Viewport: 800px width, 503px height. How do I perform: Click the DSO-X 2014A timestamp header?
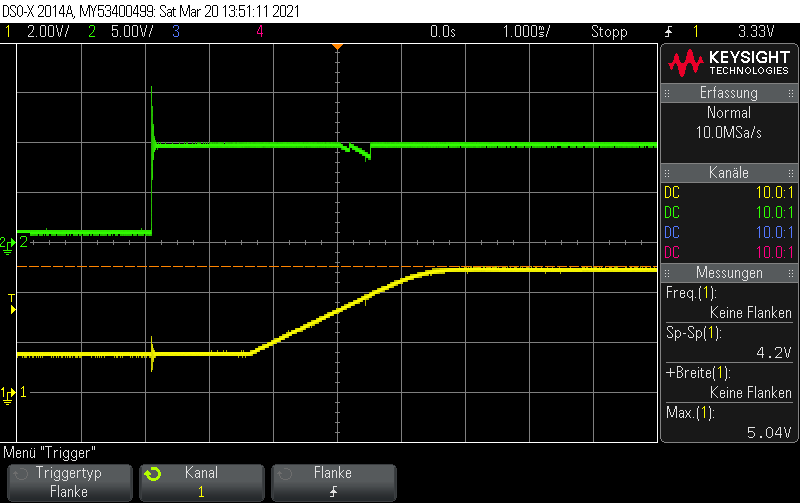pos(151,11)
